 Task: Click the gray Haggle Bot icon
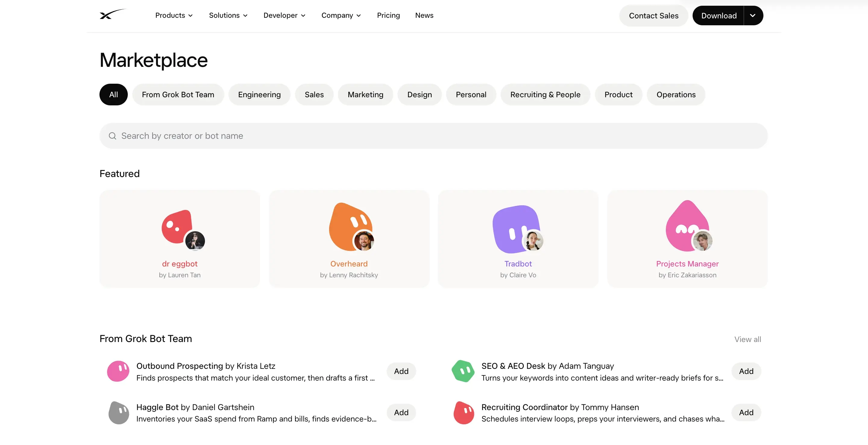point(119,413)
